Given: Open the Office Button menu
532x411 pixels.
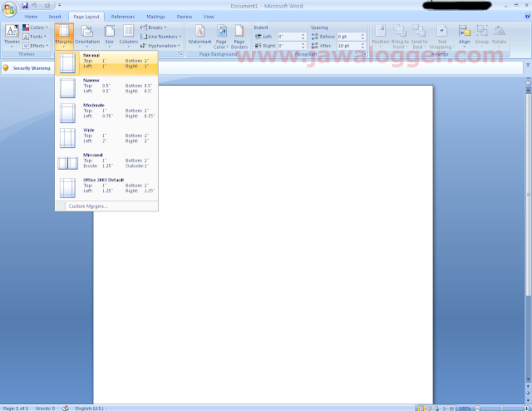Looking at the screenshot, I should 9,9.
